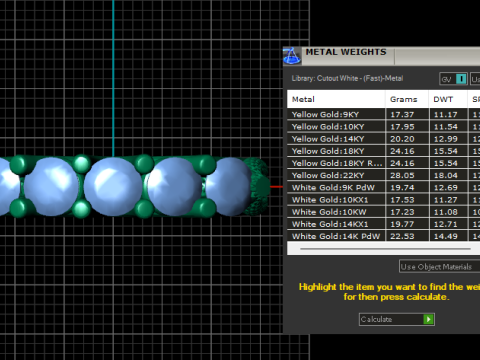The width and height of the screenshot is (480, 360).
Task: Click the 20.20 grams value
Action: [402, 139]
